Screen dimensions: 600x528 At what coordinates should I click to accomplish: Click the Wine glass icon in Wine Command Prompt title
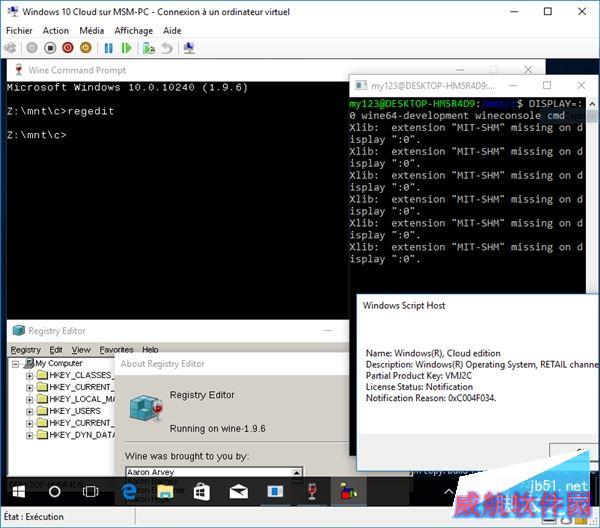[18, 70]
